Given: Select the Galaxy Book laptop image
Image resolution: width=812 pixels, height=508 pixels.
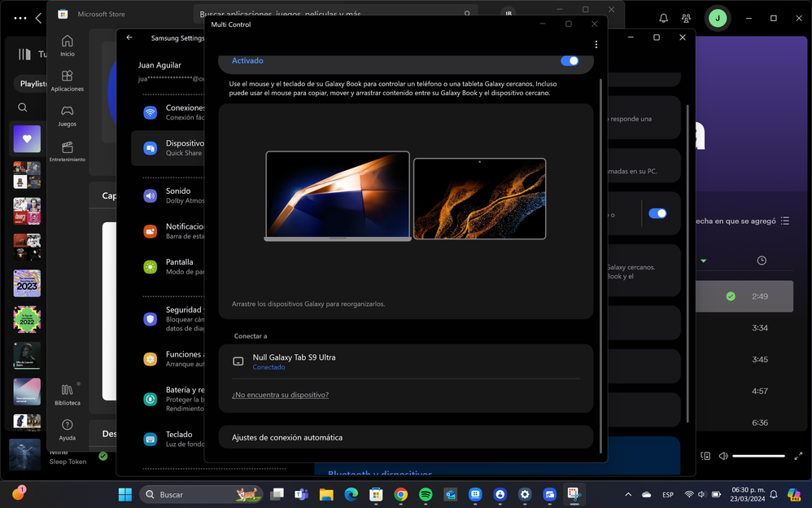Looking at the screenshot, I should click(338, 196).
